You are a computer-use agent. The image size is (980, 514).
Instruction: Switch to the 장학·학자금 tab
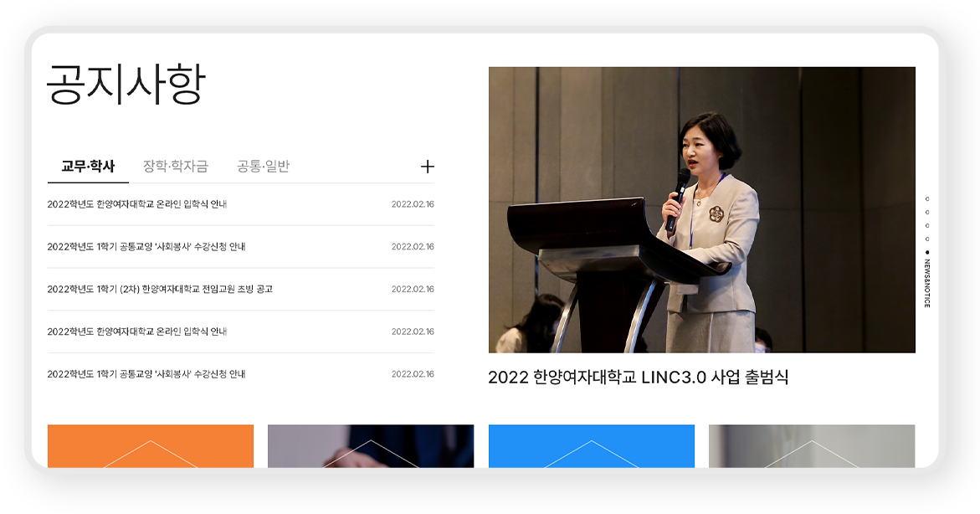coord(175,167)
